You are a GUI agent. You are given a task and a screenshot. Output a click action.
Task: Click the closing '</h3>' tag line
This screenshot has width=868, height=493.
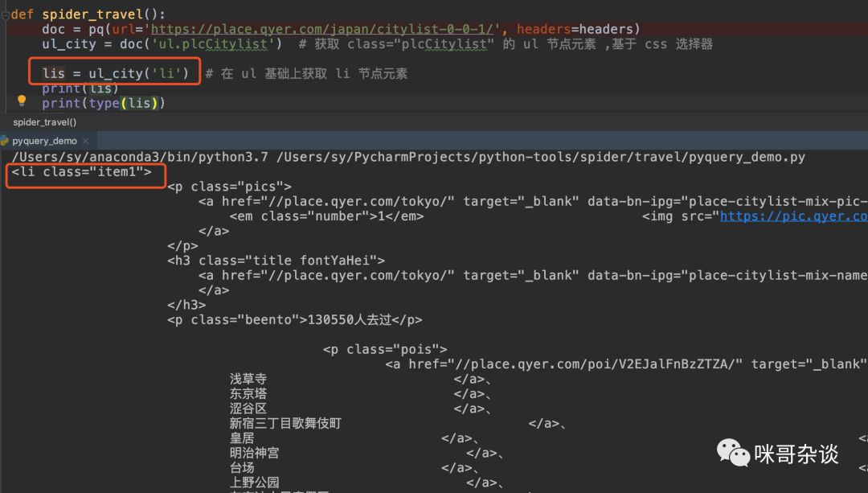point(186,305)
